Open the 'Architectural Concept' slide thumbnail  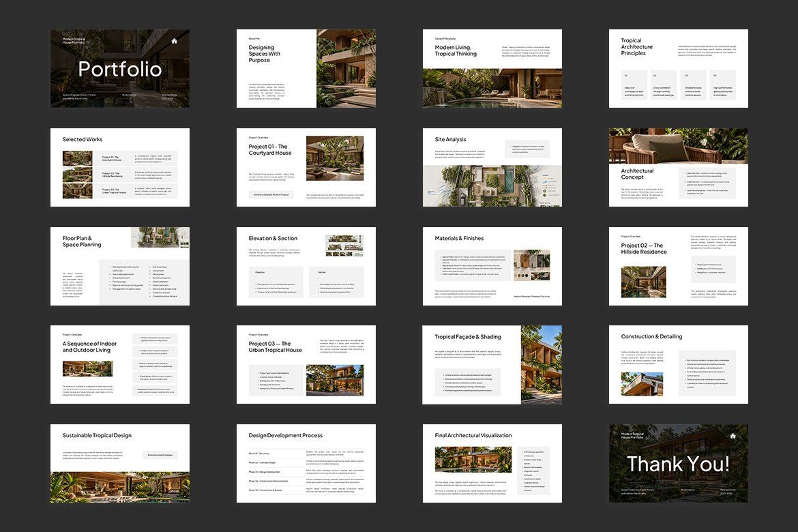tap(679, 167)
